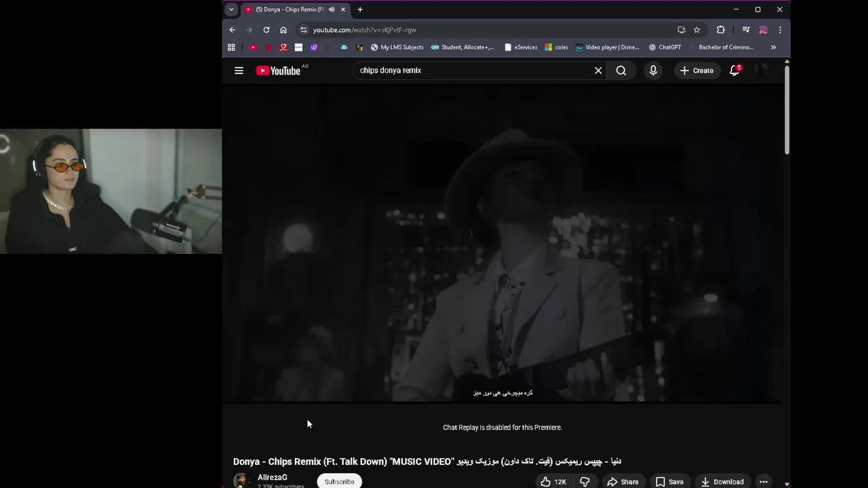Open Video player Disney bookmark
This screenshot has width=868, height=488.
pyautogui.click(x=607, y=47)
